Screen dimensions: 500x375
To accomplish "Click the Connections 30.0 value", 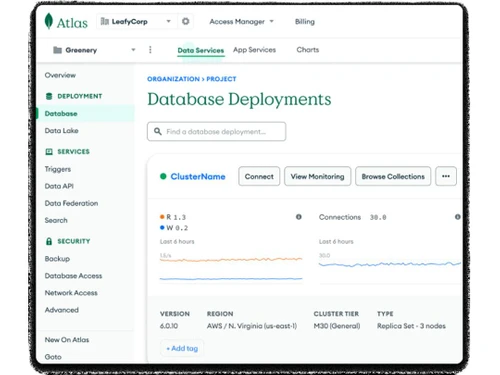I will tap(378, 217).
